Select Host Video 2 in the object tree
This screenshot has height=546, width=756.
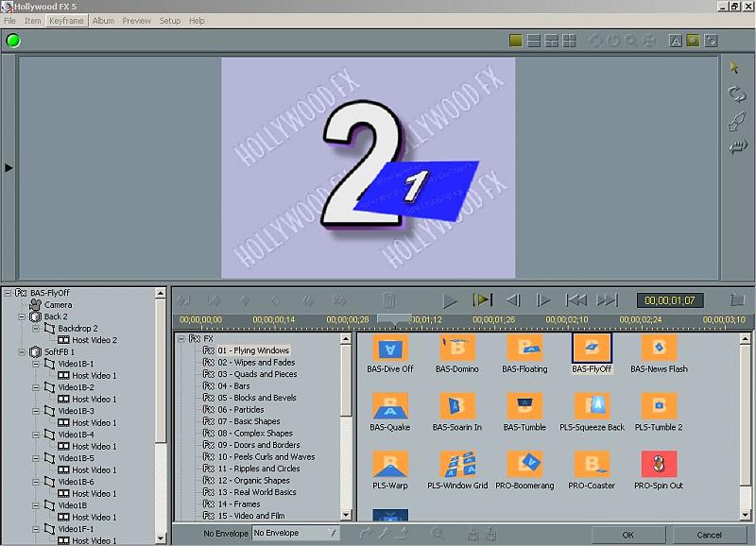point(94,340)
